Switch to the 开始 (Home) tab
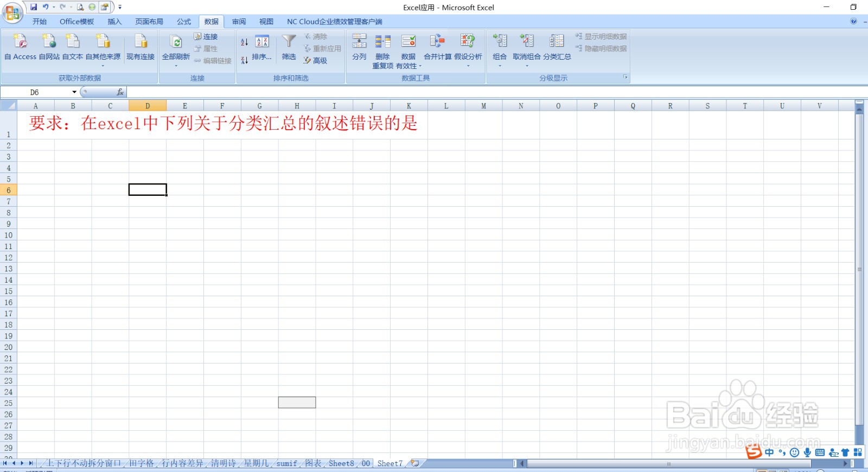 pos(40,22)
